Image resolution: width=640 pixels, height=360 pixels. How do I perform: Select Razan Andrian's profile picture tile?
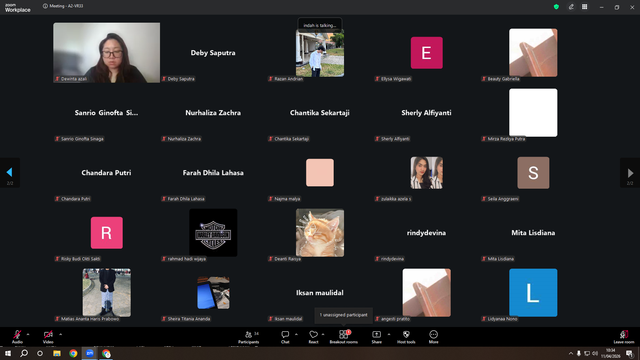click(x=320, y=53)
